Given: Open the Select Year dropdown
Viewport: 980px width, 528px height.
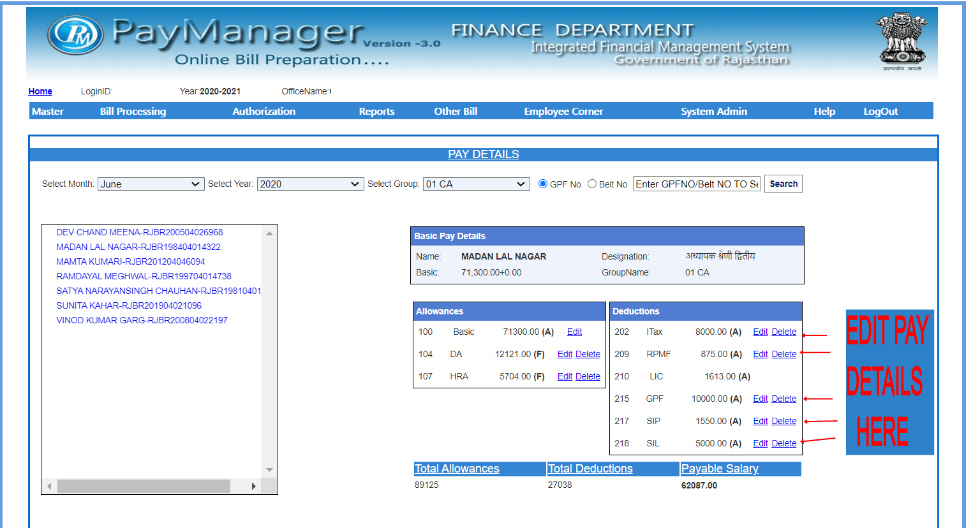Looking at the screenshot, I should [310, 184].
